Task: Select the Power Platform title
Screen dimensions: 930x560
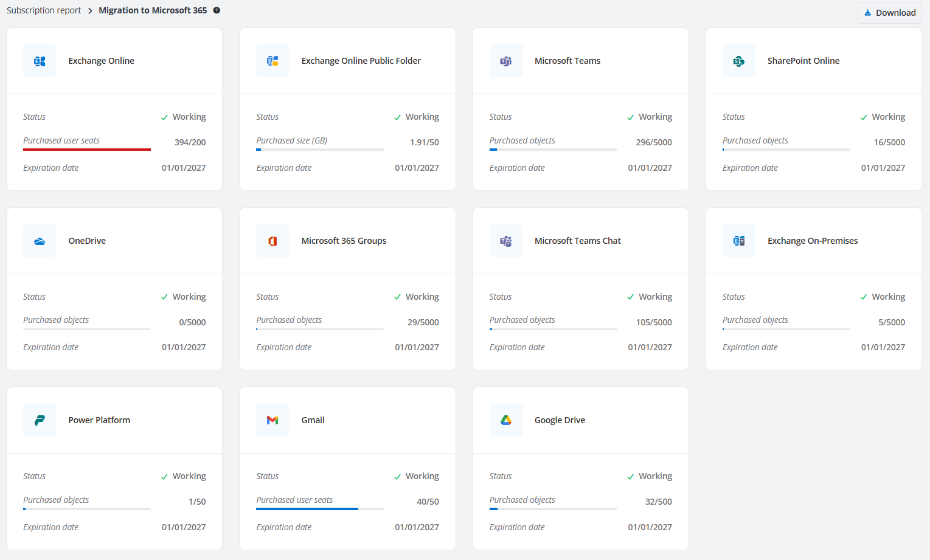Action: coord(99,420)
